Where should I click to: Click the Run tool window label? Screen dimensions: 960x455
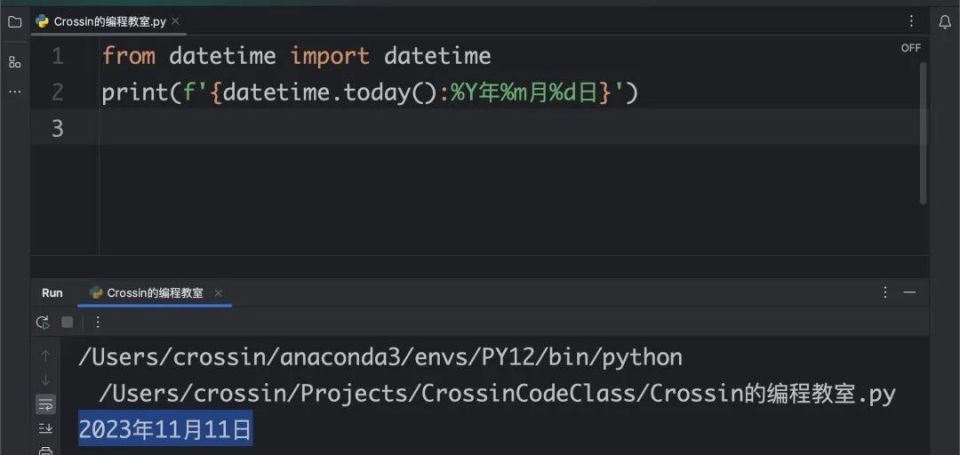pyautogui.click(x=52, y=293)
